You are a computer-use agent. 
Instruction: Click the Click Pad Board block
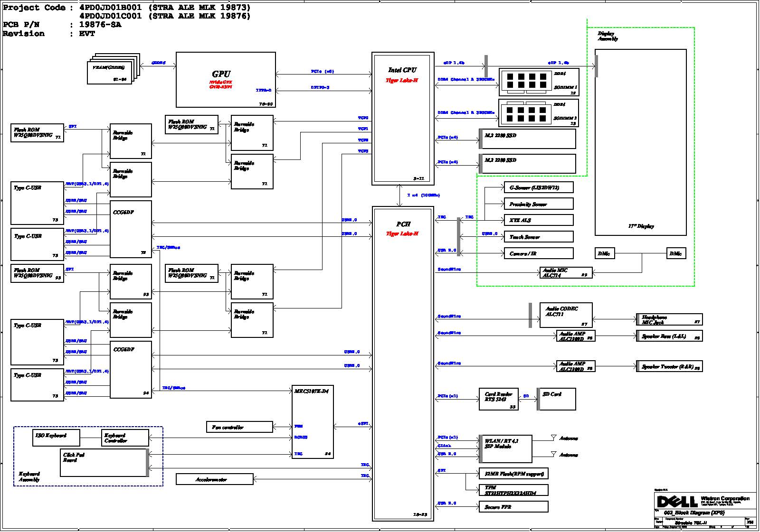pos(104,463)
